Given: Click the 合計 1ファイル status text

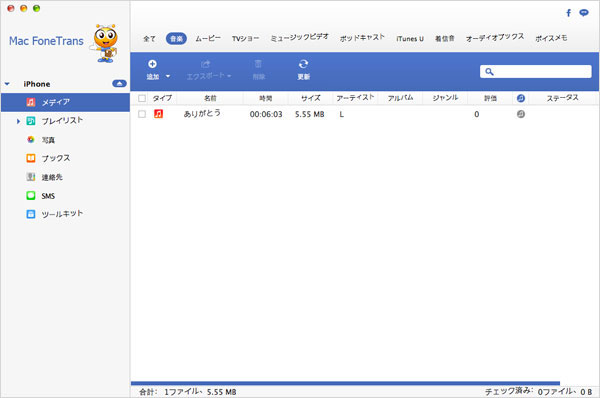Looking at the screenshot, I should click(x=188, y=391).
